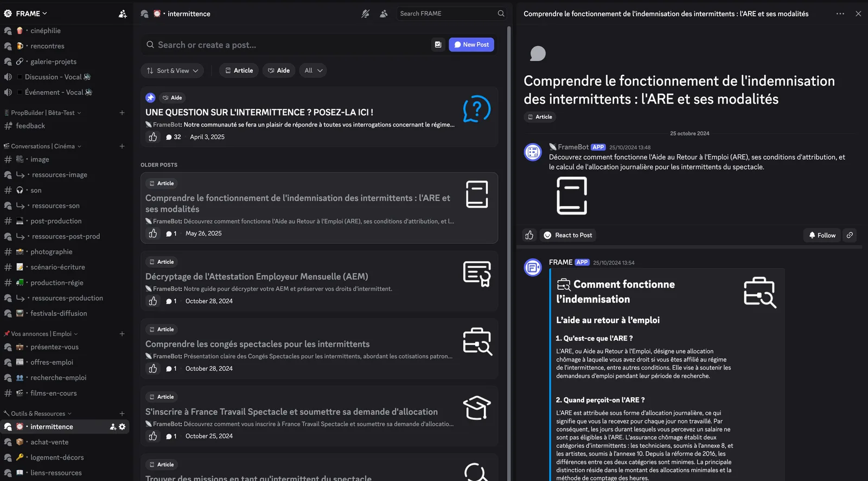868x481 pixels.
Task: Click the invite icon on intermittence channel
Action: coord(113,427)
